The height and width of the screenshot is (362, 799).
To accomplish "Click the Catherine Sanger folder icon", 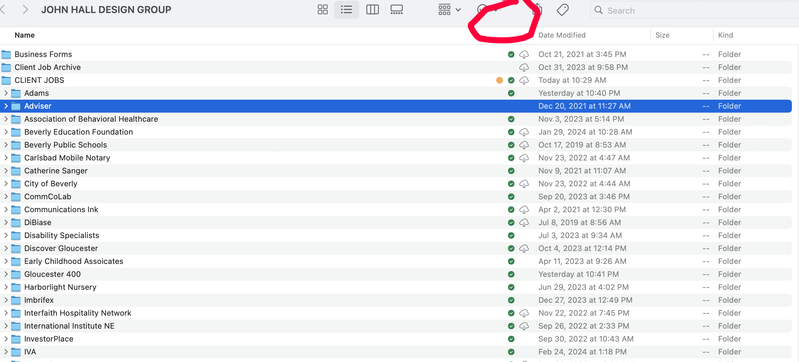I will pyautogui.click(x=16, y=171).
